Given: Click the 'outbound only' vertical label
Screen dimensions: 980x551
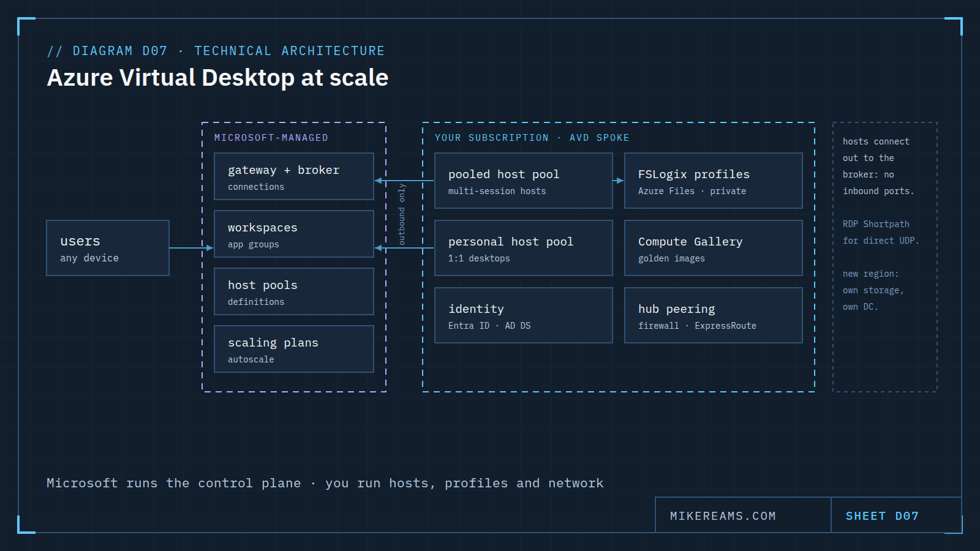Looking at the screenshot, I should [x=402, y=214].
